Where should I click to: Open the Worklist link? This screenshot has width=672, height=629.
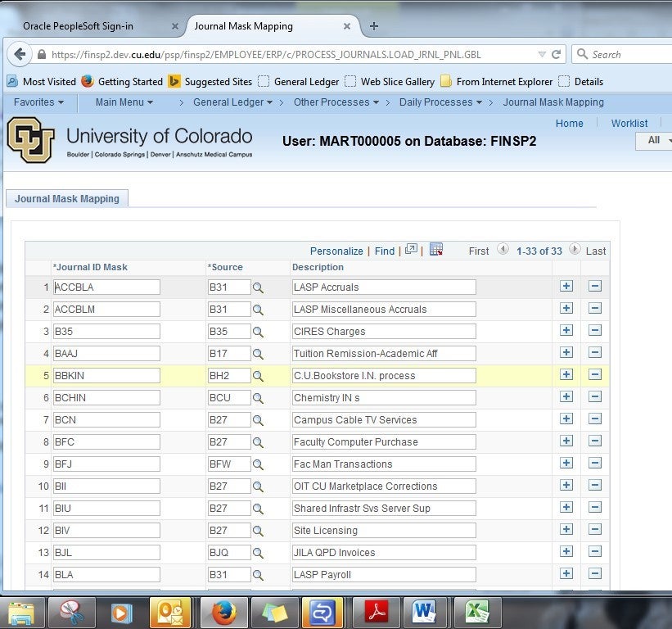[x=629, y=124]
